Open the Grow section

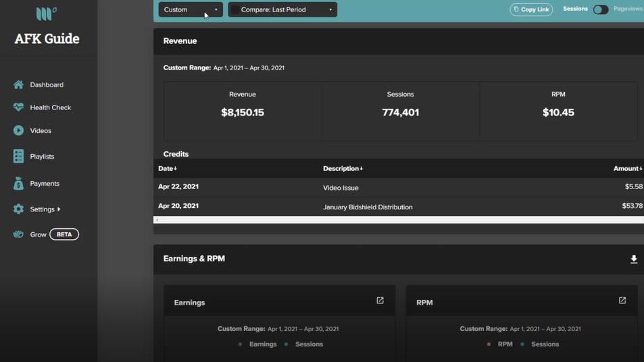(39, 234)
